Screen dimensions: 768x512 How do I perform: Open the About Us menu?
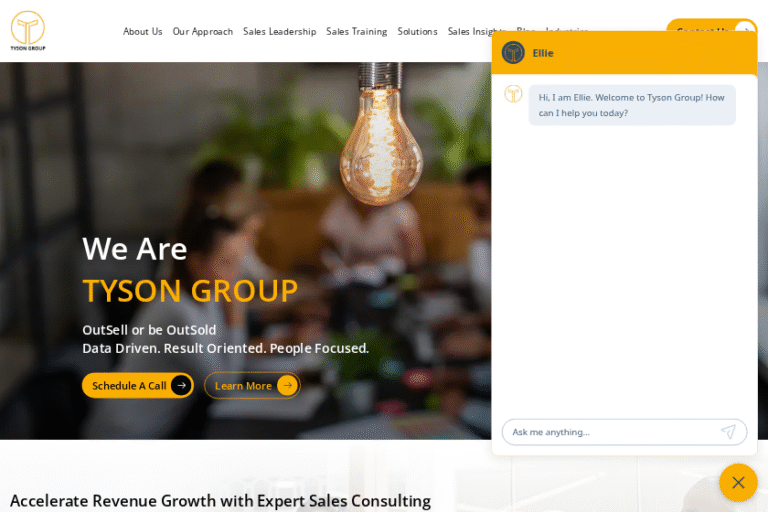point(143,31)
